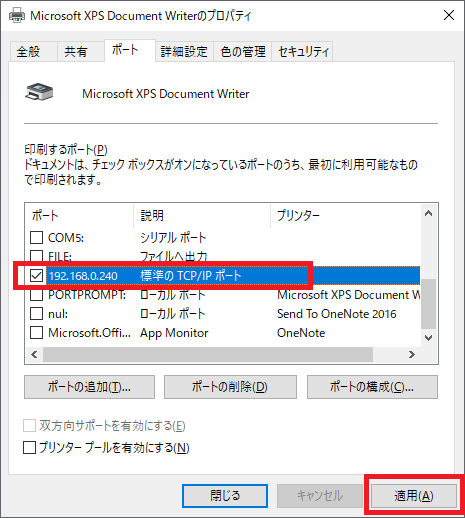
Task: Apply changes with the 適用 button
Action: point(414,496)
